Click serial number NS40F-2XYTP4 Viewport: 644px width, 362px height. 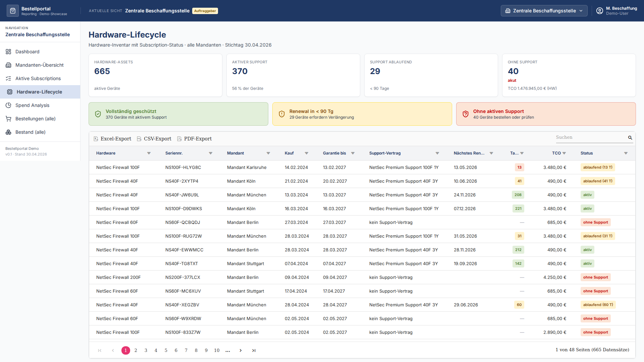point(182,181)
